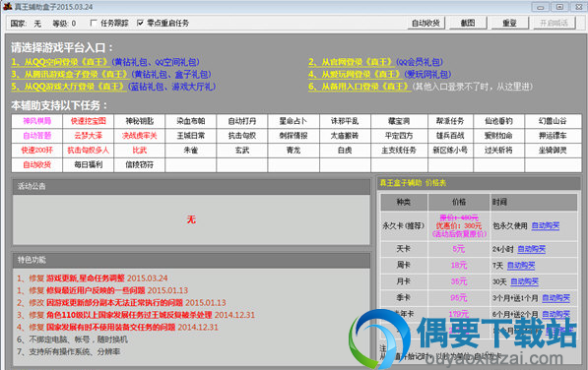Click the 抗击匈奴 task in second row

pyautogui.click(x=242, y=136)
